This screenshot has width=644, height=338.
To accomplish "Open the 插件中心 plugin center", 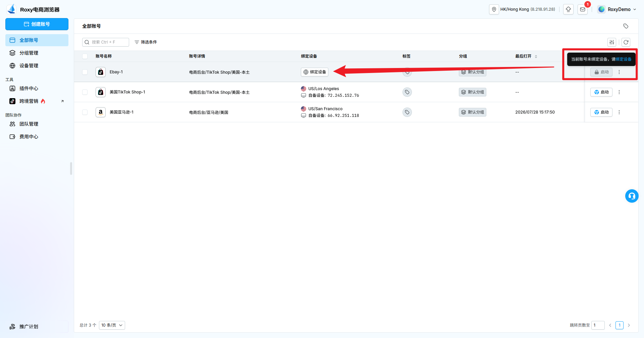I will tap(37, 88).
